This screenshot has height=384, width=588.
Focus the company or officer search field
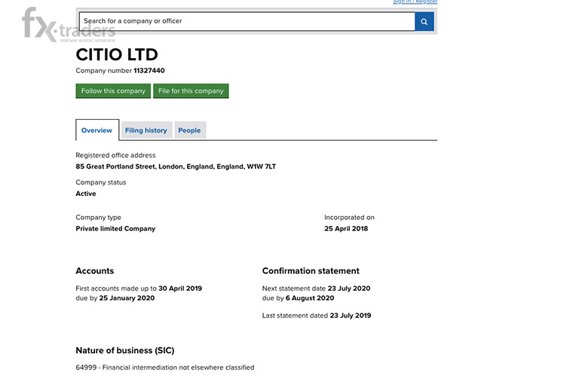click(x=247, y=21)
